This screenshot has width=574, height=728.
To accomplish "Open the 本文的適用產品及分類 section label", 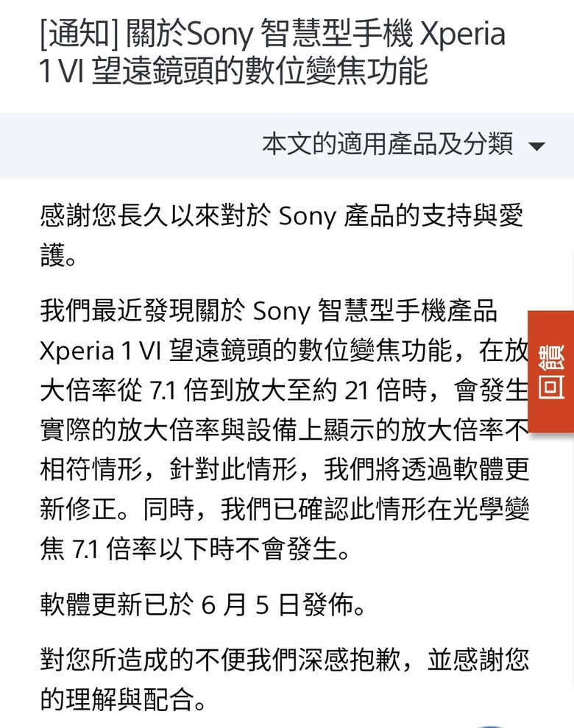I will [x=388, y=144].
